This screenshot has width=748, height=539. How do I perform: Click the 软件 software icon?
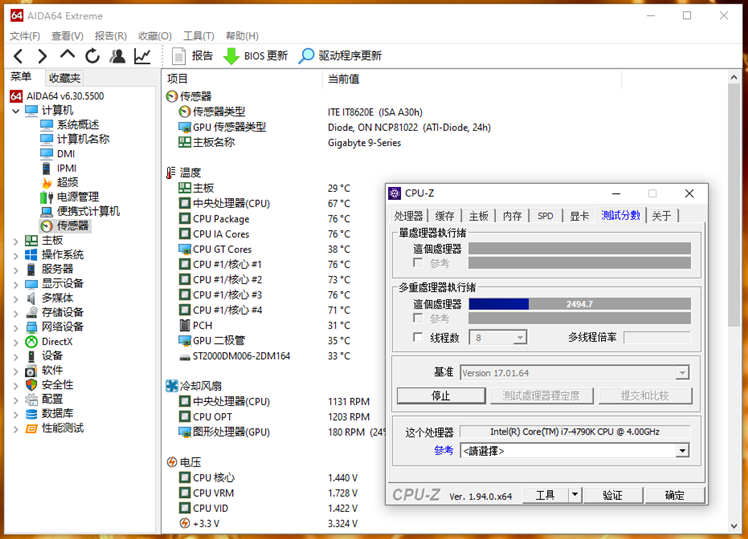tap(31, 371)
